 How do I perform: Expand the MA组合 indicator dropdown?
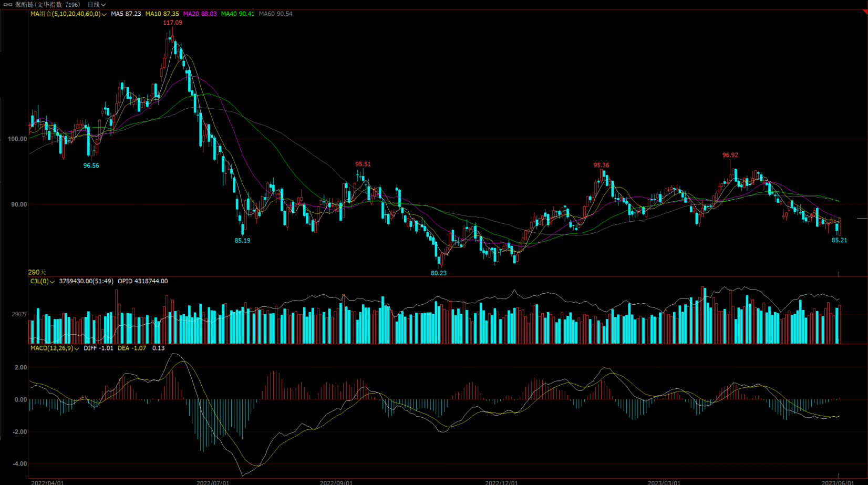tap(68, 14)
